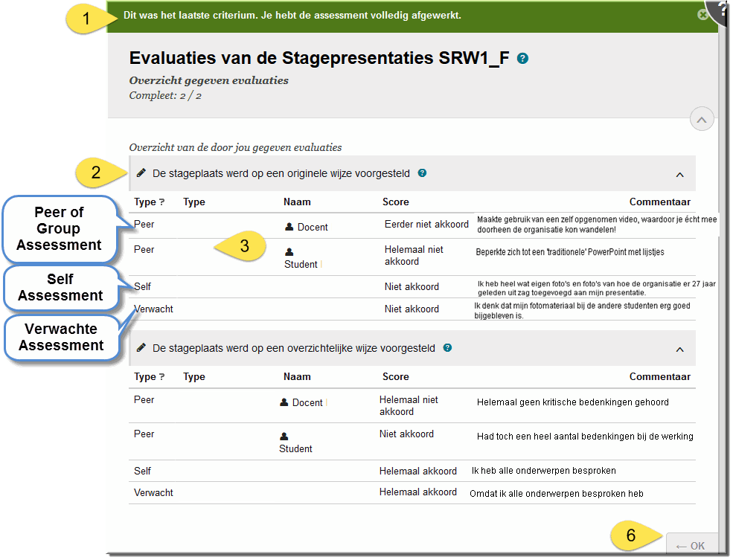Viewport: 733px width, 560px height.
Task: Click criterion title 'De stageplaats werd op een originele wijze voorgesteld'
Action: pyautogui.click(x=281, y=173)
